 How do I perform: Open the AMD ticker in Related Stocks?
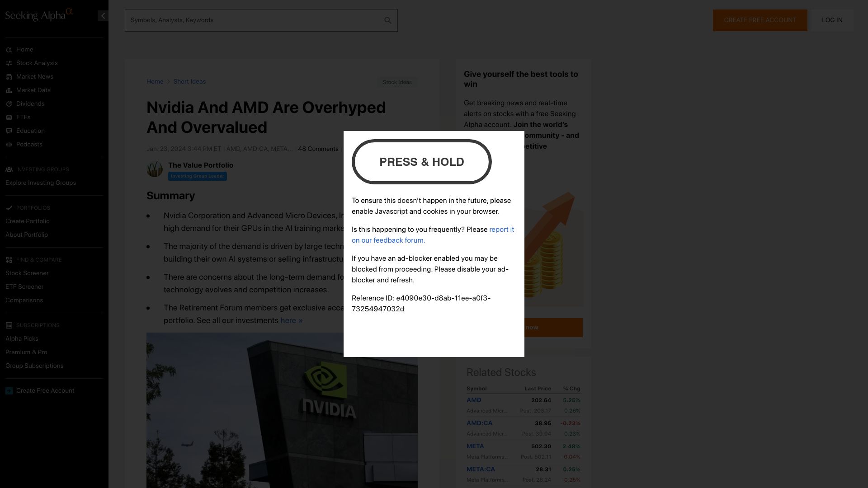click(474, 400)
